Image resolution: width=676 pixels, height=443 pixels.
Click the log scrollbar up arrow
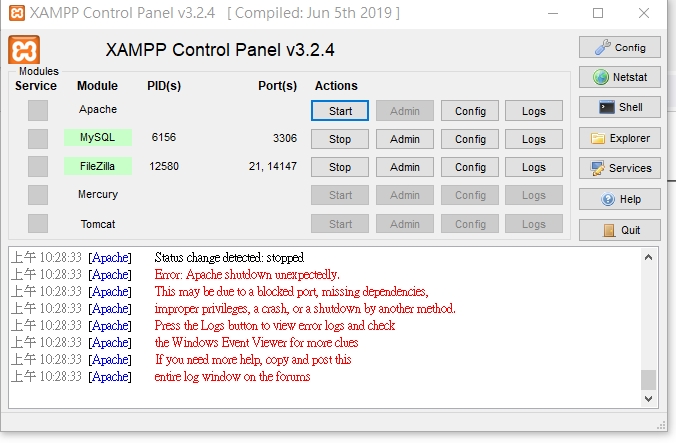[x=648, y=257]
